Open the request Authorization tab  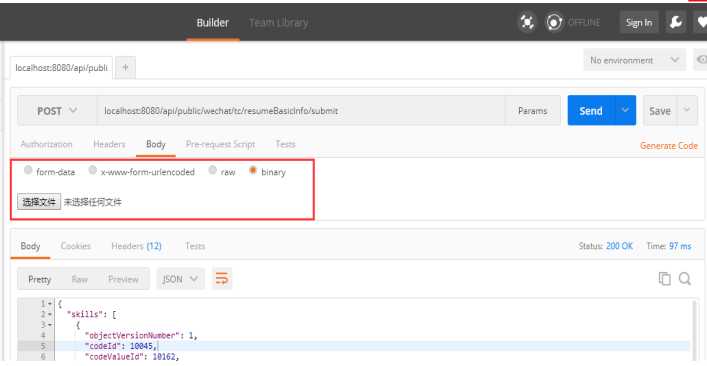46,144
